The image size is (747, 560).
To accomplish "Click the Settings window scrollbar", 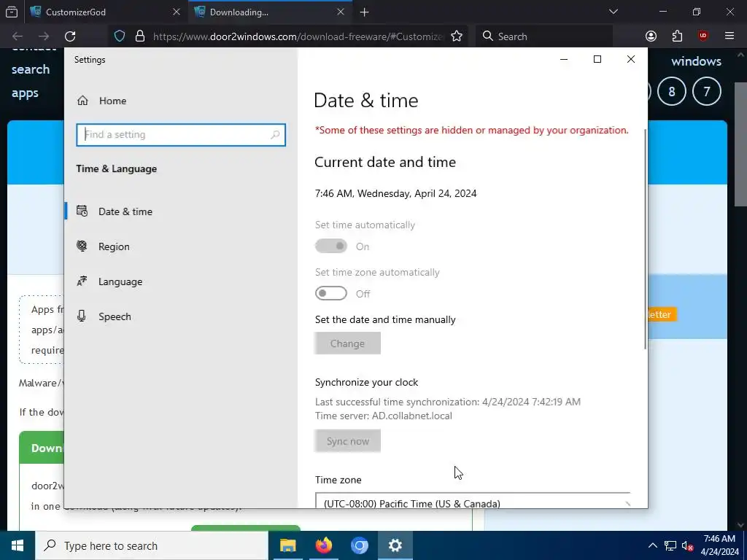I will click(x=646, y=238).
